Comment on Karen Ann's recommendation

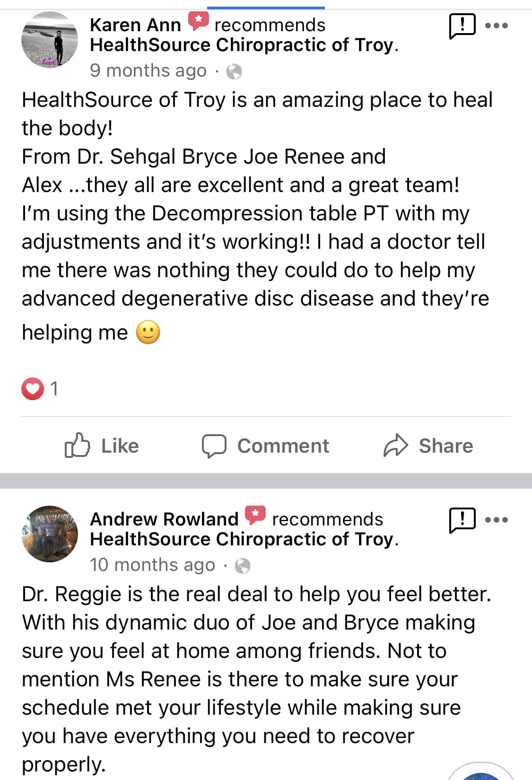[265, 446]
